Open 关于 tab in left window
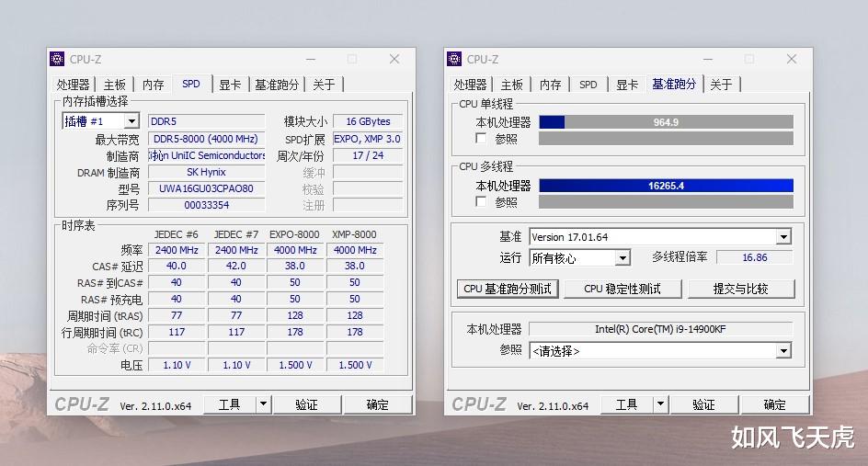 click(324, 85)
